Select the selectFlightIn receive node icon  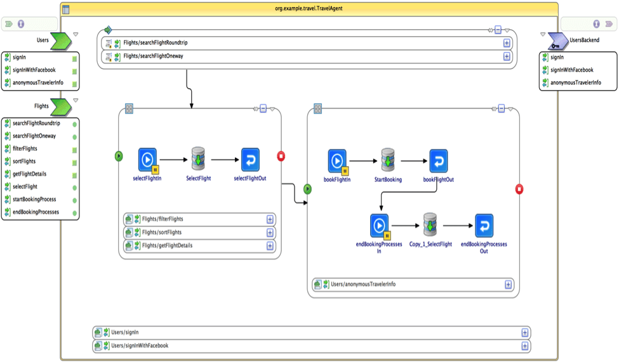pos(148,160)
